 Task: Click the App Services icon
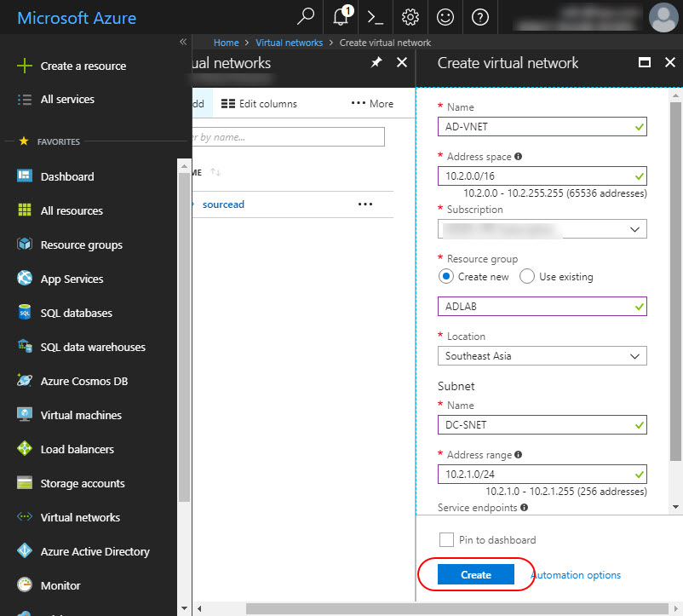25,278
